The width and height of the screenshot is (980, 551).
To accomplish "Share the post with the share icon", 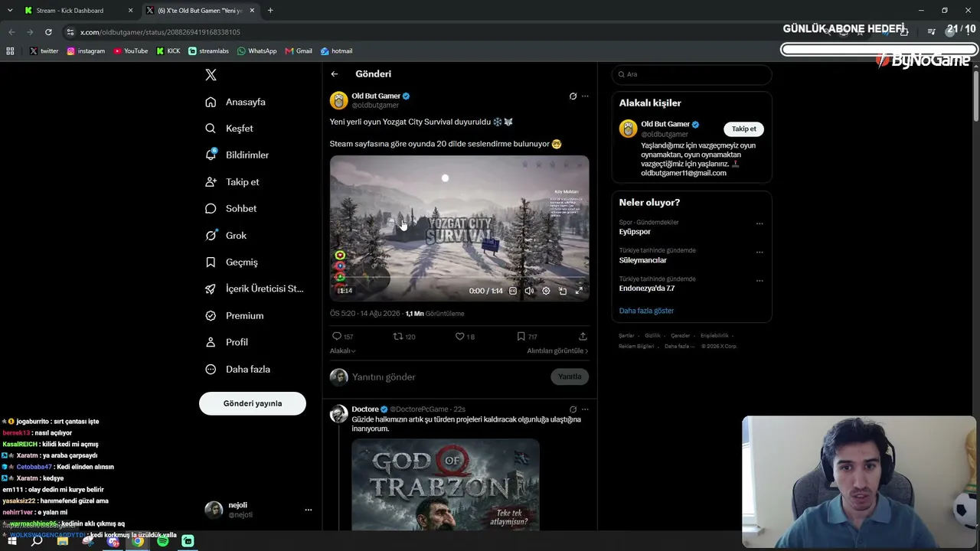I will 583,337.
